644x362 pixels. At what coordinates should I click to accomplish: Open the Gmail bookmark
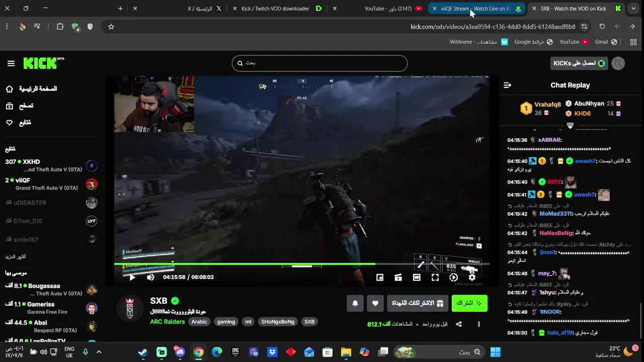point(606,42)
